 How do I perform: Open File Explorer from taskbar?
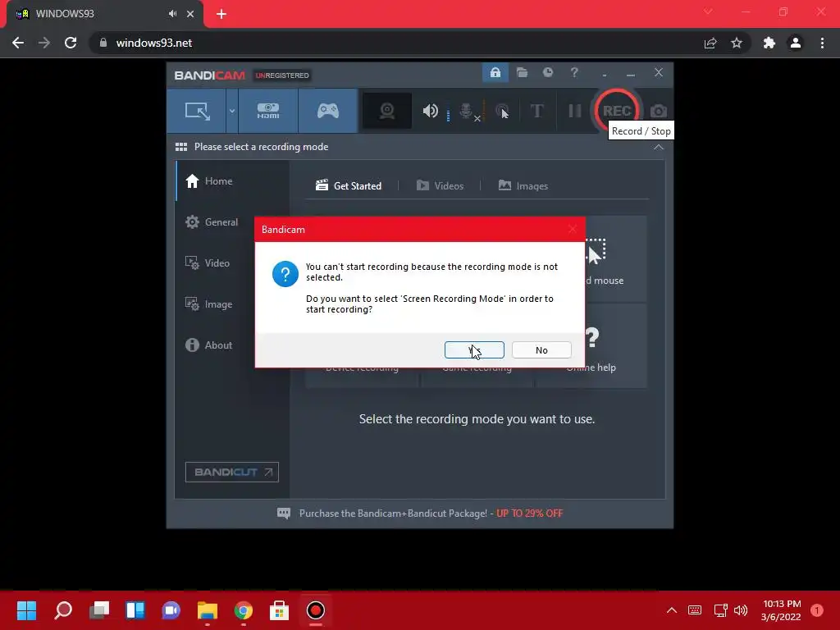[208, 610]
